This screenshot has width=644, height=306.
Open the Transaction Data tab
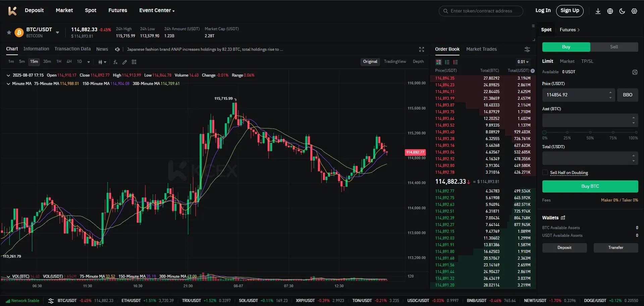(x=72, y=49)
